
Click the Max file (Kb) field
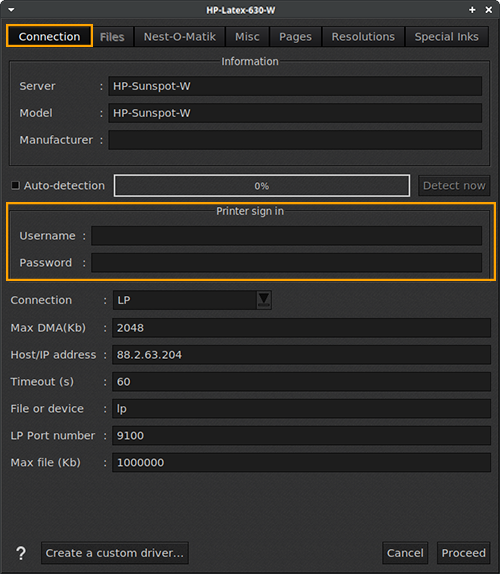click(x=301, y=462)
